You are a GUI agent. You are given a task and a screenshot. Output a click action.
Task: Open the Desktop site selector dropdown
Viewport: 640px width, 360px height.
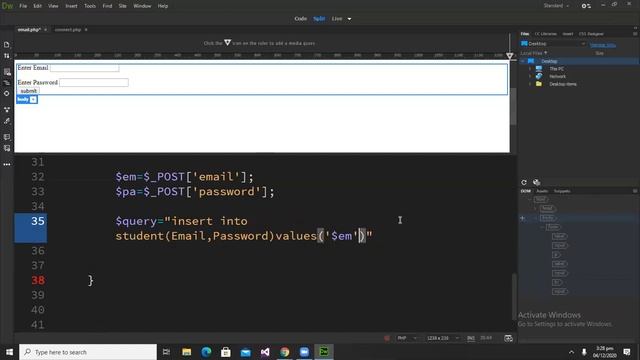[x=553, y=44]
